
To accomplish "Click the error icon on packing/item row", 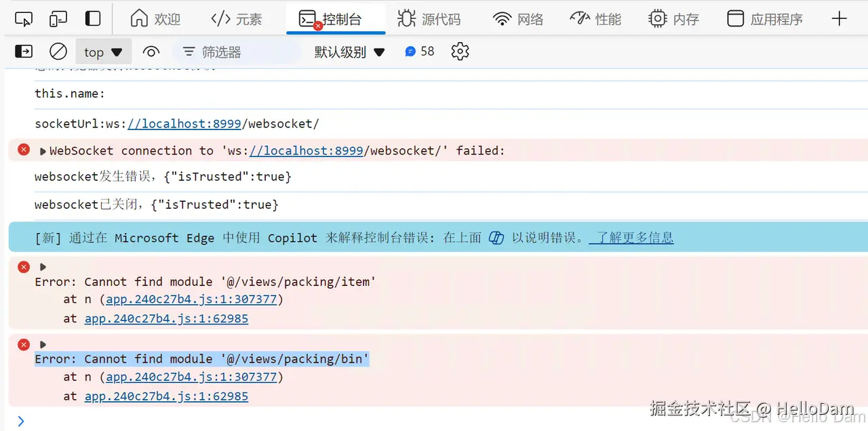I will (x=24, y=266).
